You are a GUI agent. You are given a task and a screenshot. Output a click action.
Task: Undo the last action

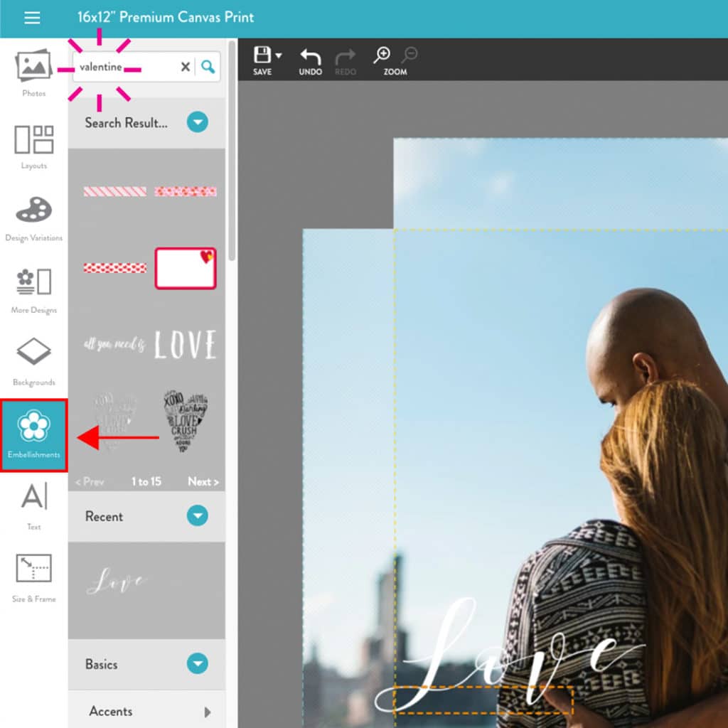(310, 61)
